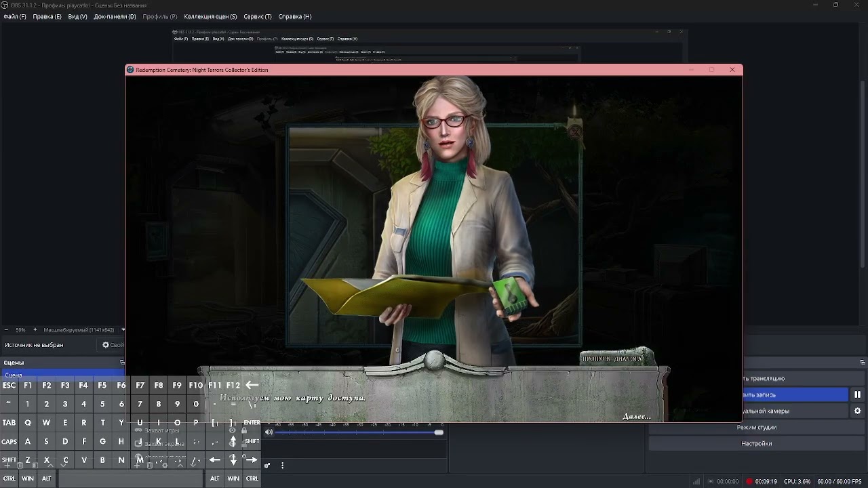Open Настройки from the controls dock

pos(757,443)
